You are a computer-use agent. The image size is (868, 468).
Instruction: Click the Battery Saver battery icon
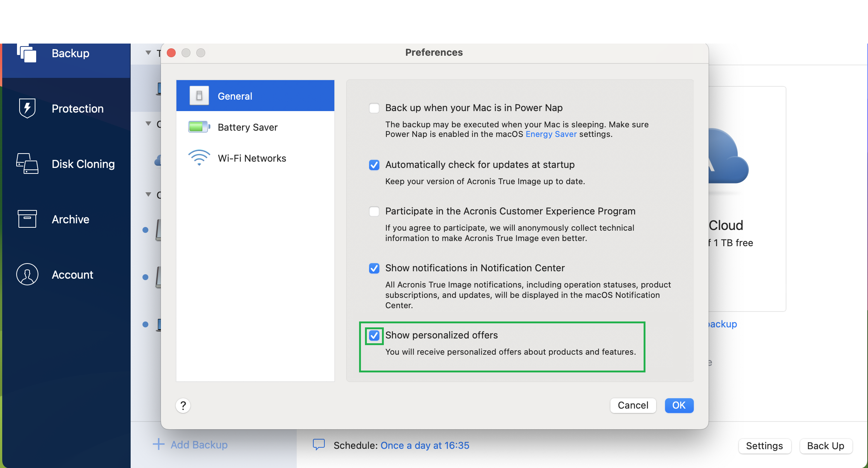pyautogui.click(x=199, y=127)
